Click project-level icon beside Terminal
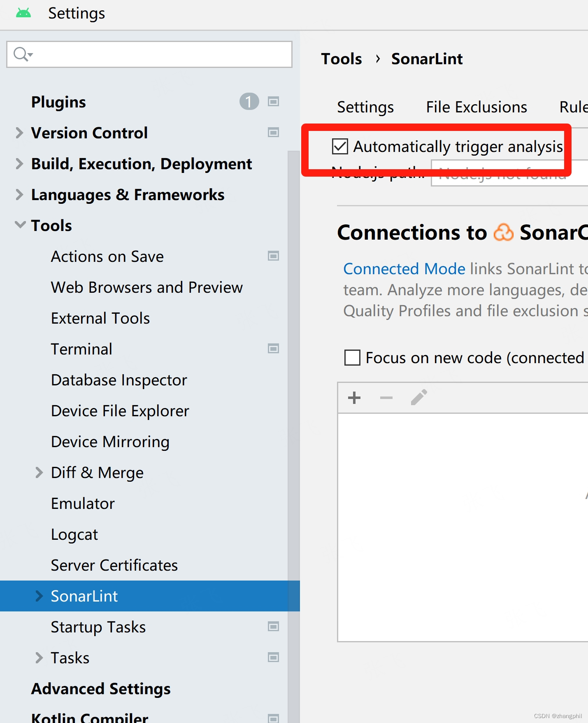The height and width of the screenshot is (723, 588). 273,349
